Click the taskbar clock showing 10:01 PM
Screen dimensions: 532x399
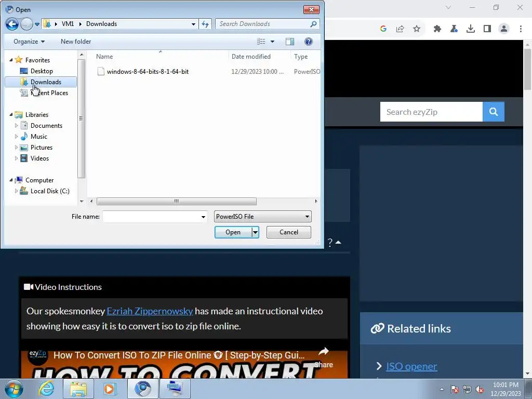point(506,389)
